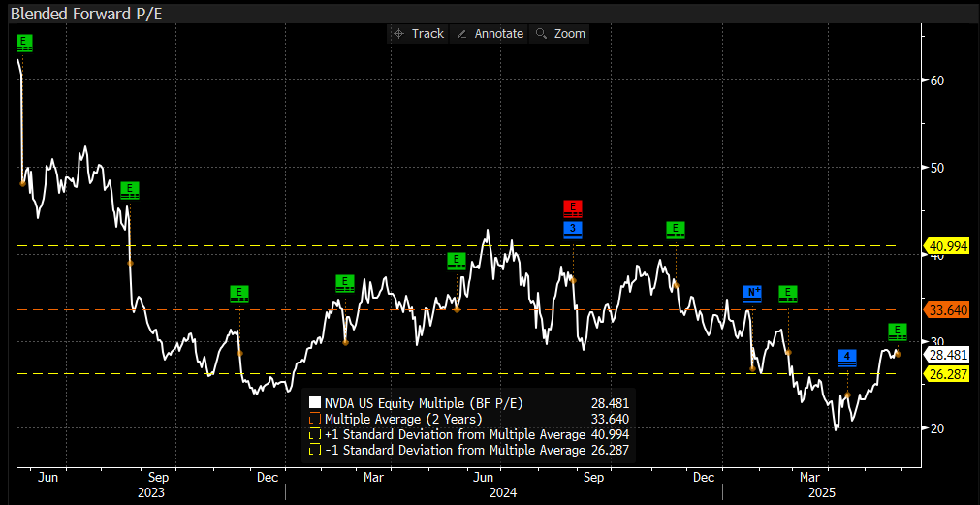
Task: Click the white 28.481 last-value tag
Action: point(948,355)
